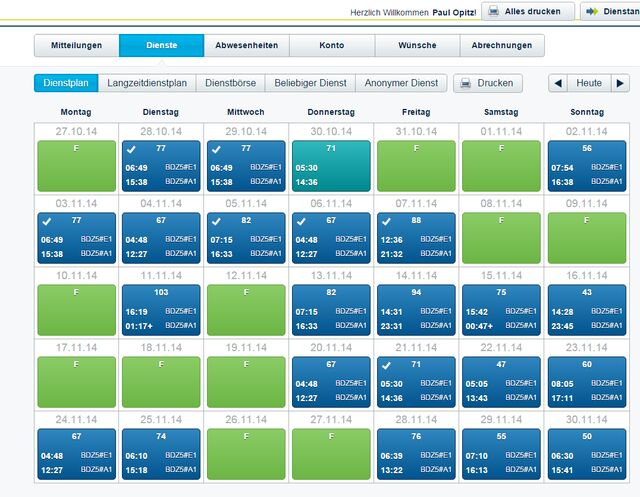Click the printer icon beside Drucken
Viewport: 640px width, 497px height.
pyautogui.click(x=465, y=83)
